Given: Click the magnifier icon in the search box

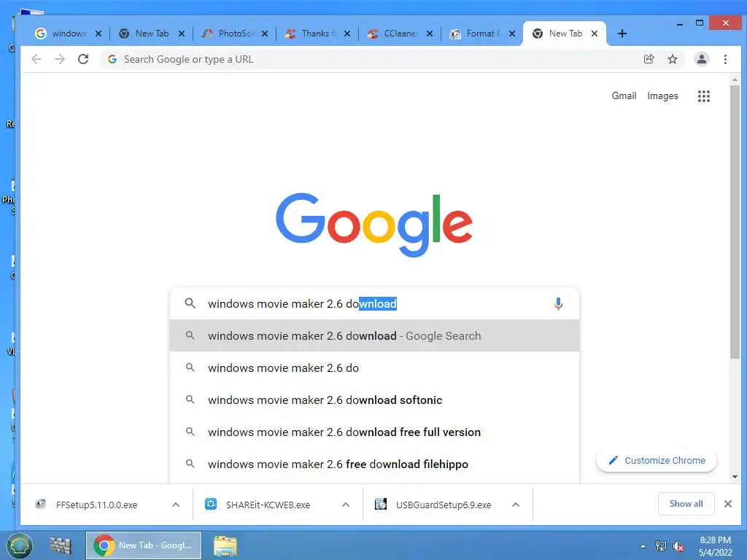Looking at the screenshot, I should 190,303.
